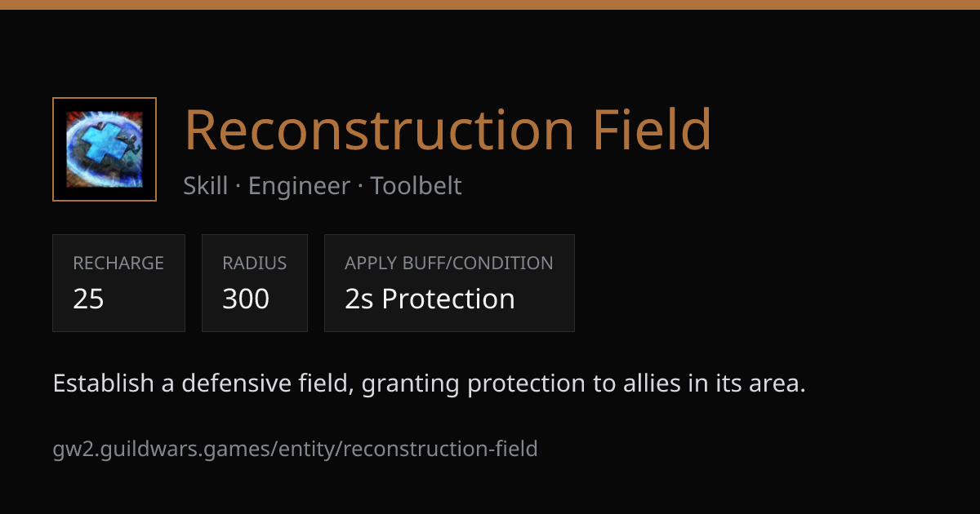The width and height of the screenshot is (980, 514).
Task: Select the Toolbelt slot label
Action: point(416,186)
